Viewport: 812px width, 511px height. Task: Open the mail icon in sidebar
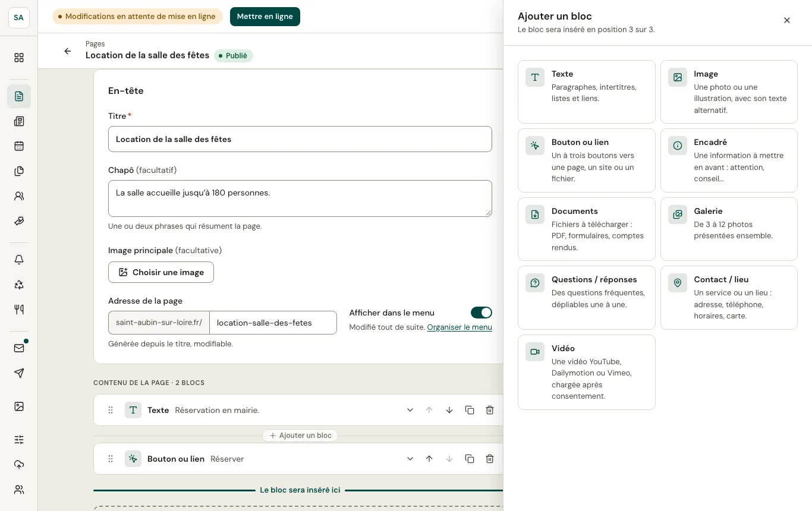19,348
